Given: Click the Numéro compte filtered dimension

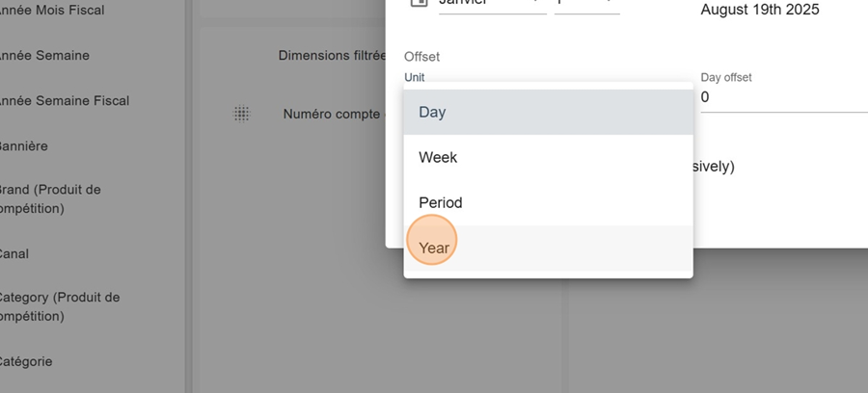Looking at the screenshot, I should pyautogui.click(x=331, y=114).
